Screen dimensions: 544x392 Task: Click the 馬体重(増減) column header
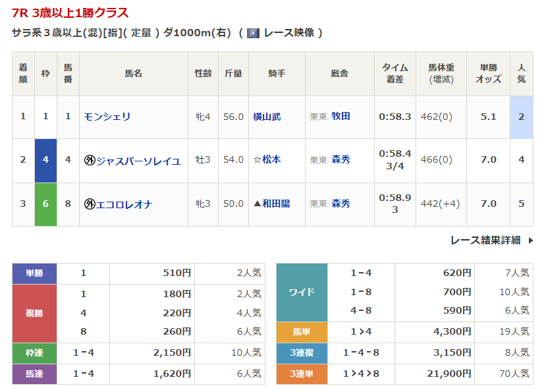coord(441,74)
